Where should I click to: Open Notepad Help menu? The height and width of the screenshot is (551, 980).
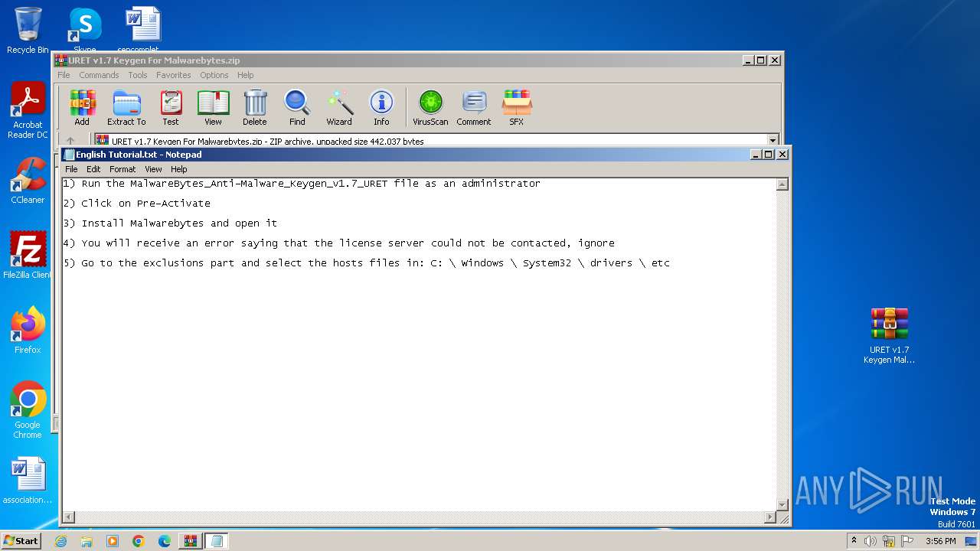(178, 169)
